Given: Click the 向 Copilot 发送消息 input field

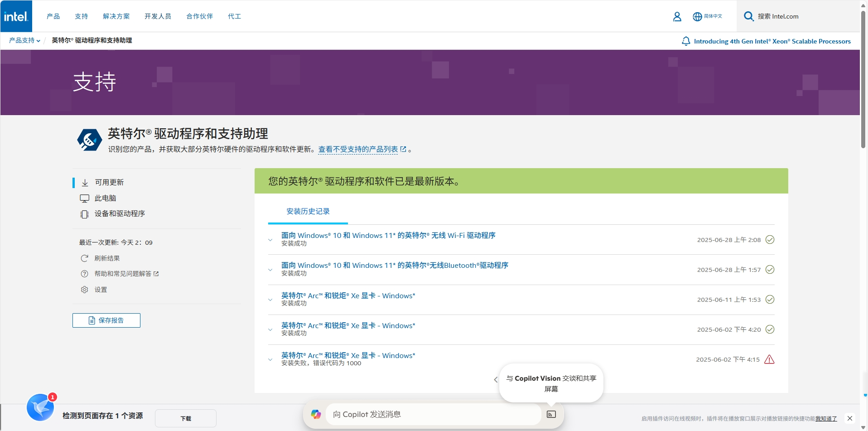Looking at the screenshot, I should [434, 414].
